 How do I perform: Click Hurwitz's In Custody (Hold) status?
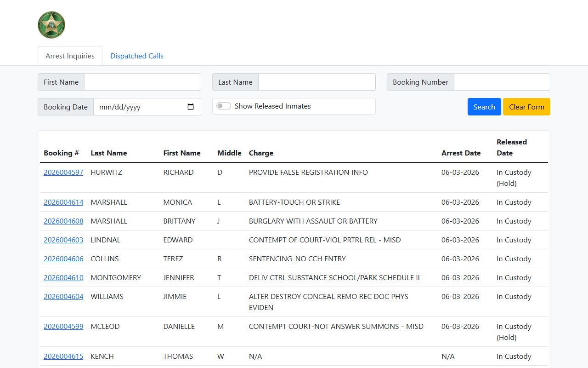tap(514, 178)
